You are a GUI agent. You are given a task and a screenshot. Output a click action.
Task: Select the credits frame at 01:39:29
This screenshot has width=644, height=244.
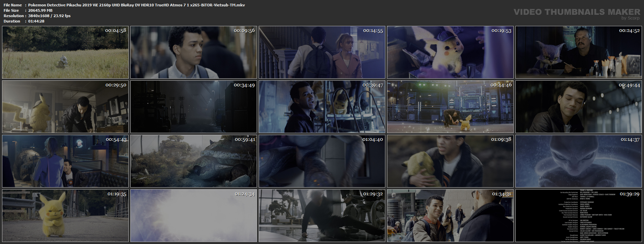[x=578, y=216]
